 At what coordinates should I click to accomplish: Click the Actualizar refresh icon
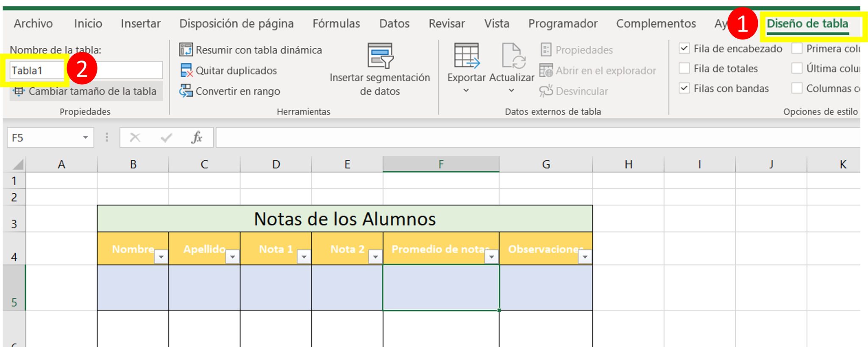(x=512, y=56)
